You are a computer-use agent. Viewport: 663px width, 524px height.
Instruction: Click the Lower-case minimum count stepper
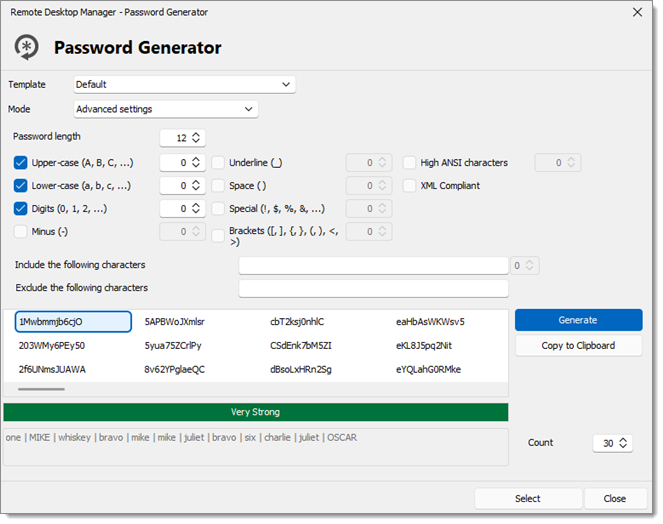(x=182, y=186)
